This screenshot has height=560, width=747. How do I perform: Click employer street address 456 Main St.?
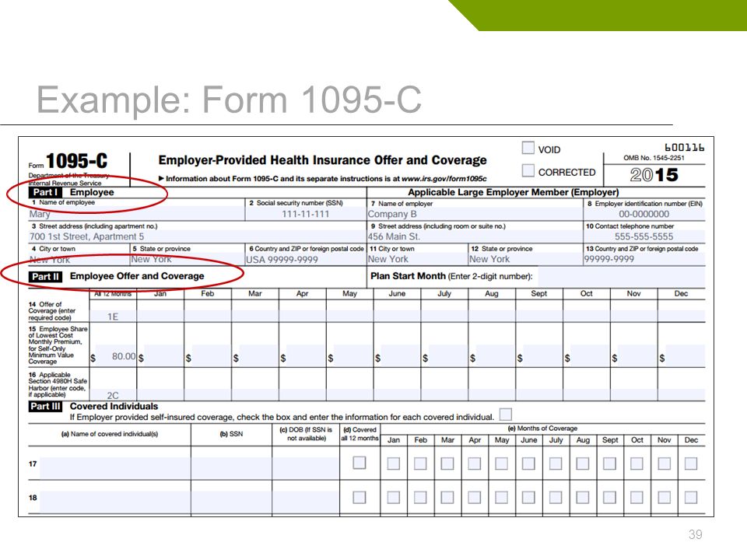(x=475, y=236)
